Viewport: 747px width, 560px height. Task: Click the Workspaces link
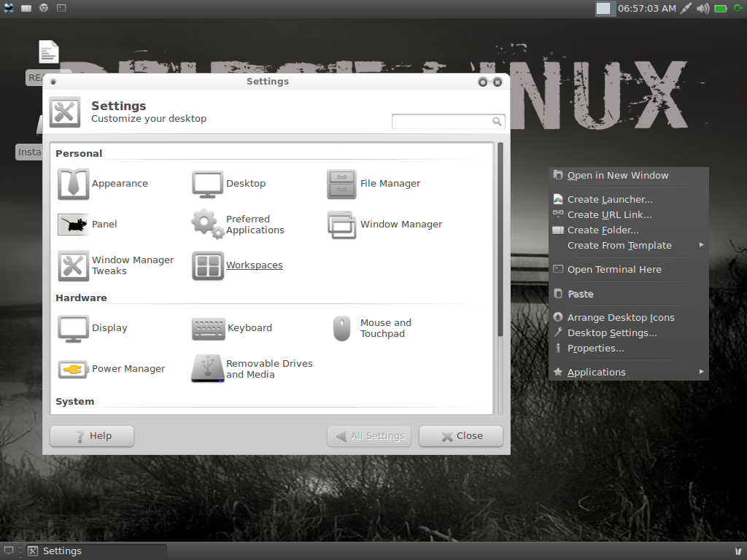click(x=254, y=265)
